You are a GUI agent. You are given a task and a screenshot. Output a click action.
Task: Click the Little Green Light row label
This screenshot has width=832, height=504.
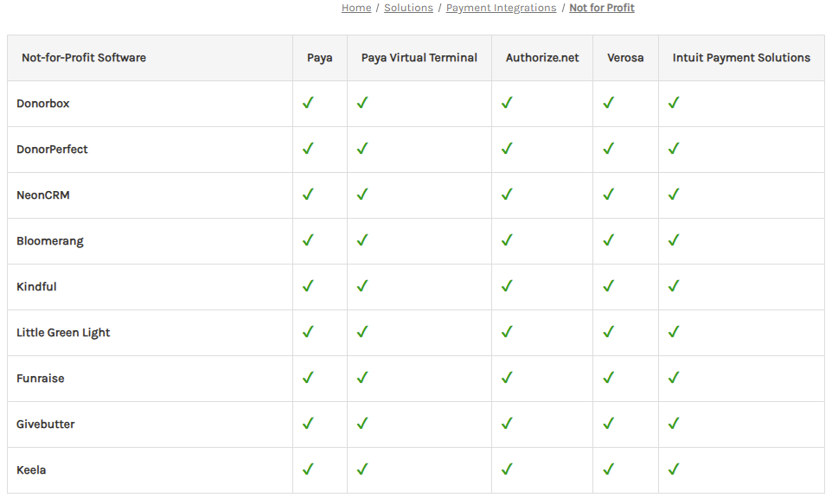pos(63,333)
